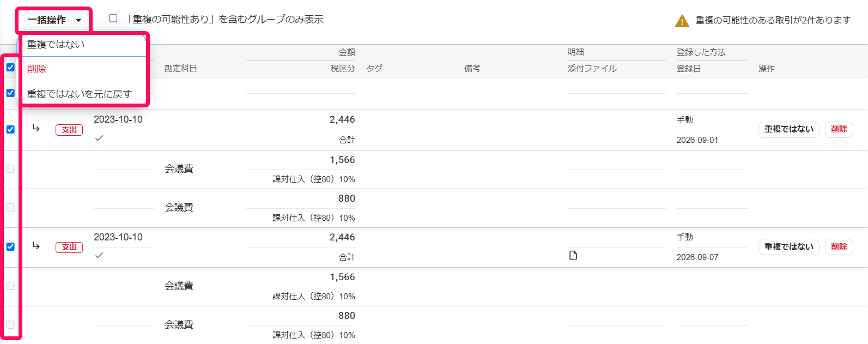Choose 重複ではないを元に戻す menu entry

[84, 94]
